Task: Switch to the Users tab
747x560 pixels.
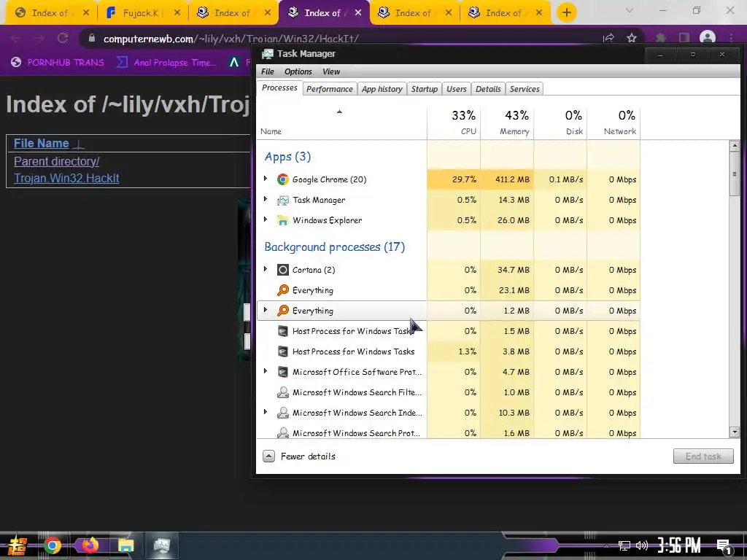Action: [457, 89]
